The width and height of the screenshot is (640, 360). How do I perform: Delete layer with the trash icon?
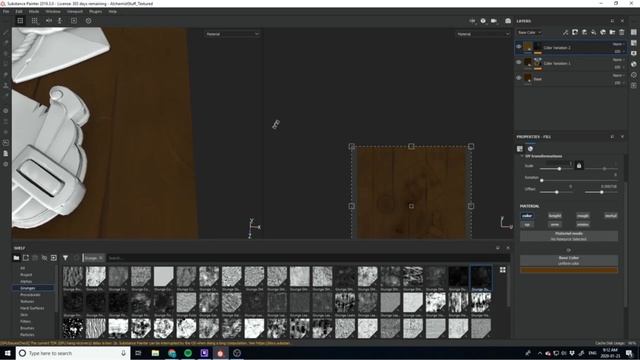pyautogui.click(x=622, y=32)
